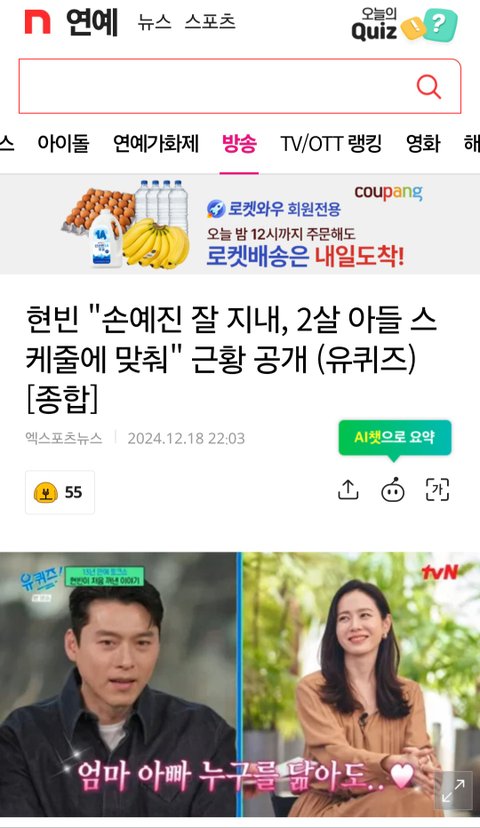Open the 오늘의 Quiz icon
The image size is (480, 828).
(x=404, y=25)
